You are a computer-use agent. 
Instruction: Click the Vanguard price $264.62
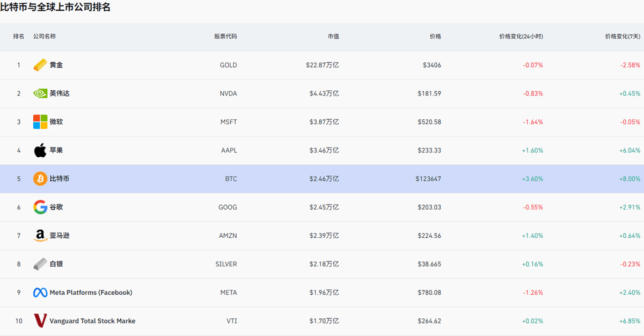tap(429, 321)
